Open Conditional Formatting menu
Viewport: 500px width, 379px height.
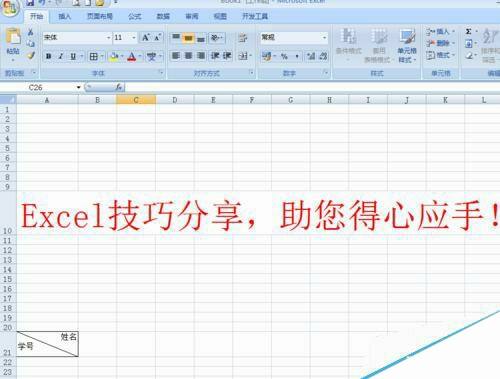pos(349,45)
